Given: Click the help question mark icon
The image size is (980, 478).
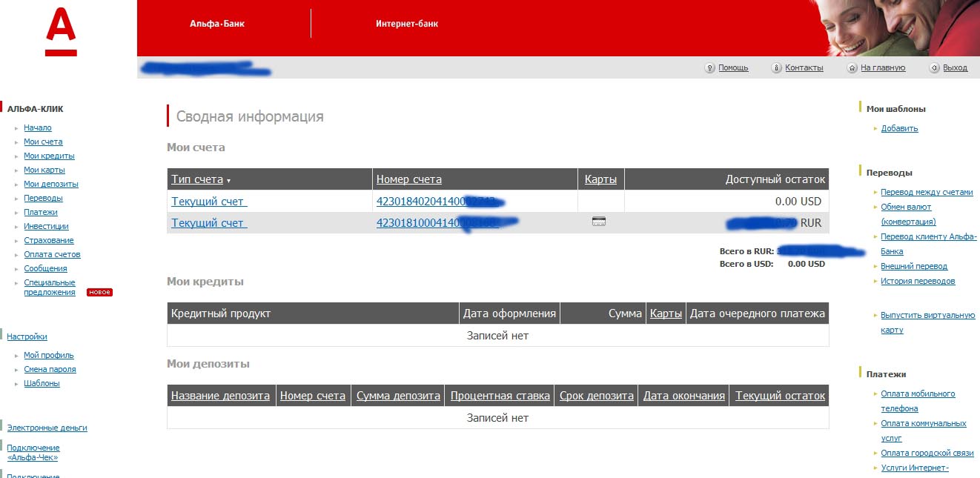Looking at the screenshot, I should click(x=709, y=68).
